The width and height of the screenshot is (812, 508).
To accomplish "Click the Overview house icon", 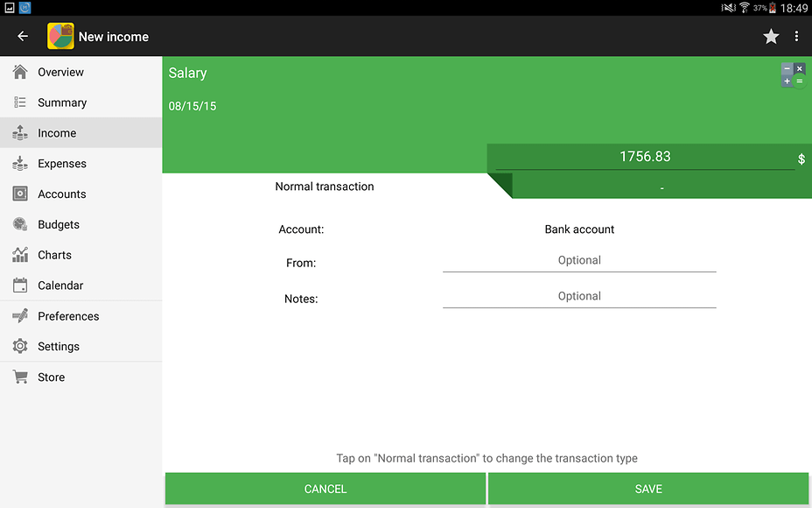I will click(19, 72).
